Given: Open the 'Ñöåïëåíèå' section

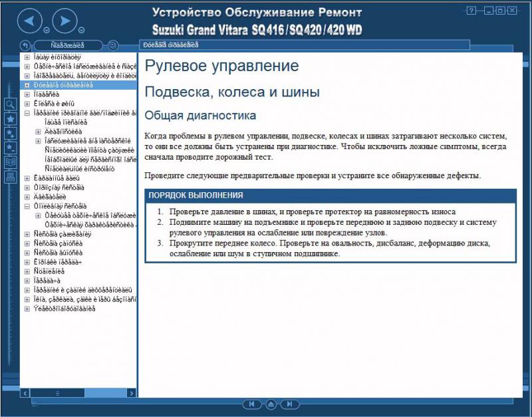Looking at the screenshot, I should (x=49, y=271).
